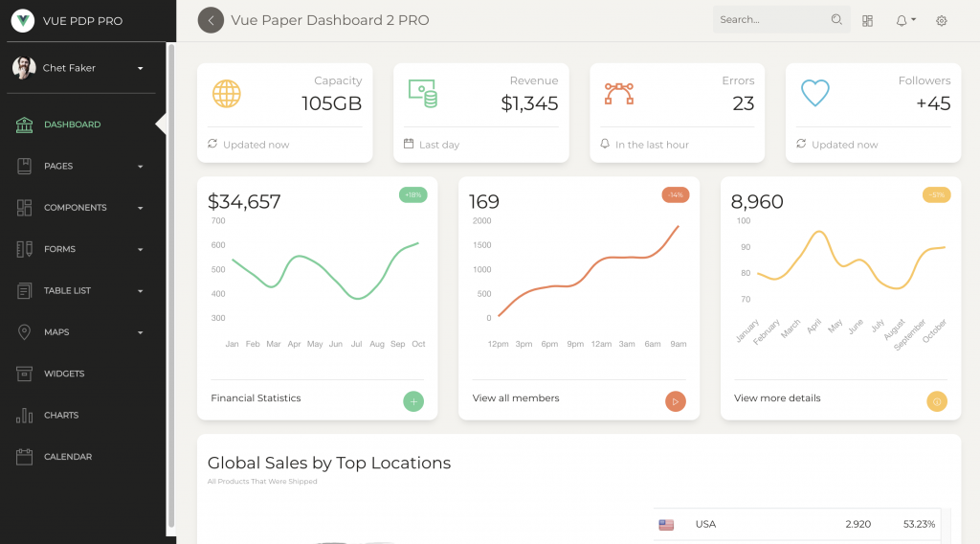Click the layout grid icon in navbar
The width and height of the screenshot is (980, 544).
click(x=867, y=20)
